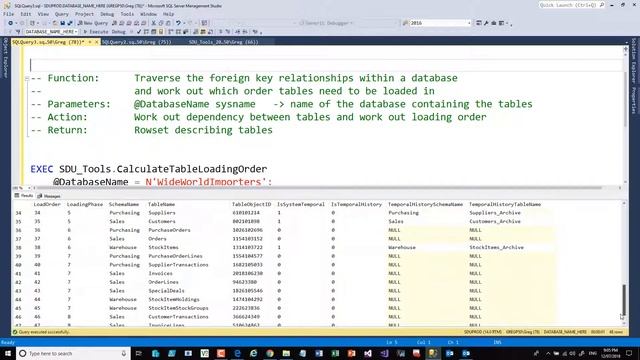
Task: Click the TableName column header
Action: [x=161, y=204]
